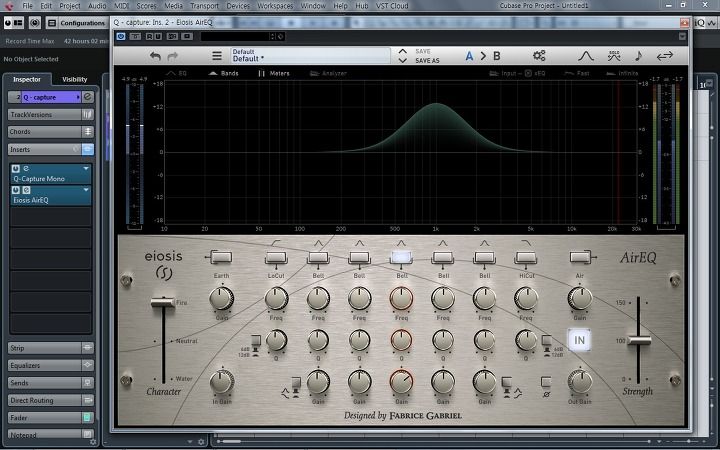The image size is (720, 450).
Task: Select the B setting slot
Action: point(496,56)
